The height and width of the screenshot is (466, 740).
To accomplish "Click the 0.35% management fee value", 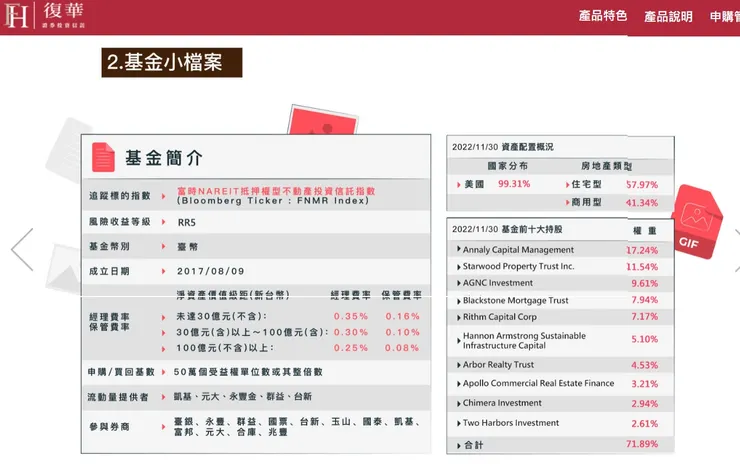I will pyautogui.click(x=351, y=316).
